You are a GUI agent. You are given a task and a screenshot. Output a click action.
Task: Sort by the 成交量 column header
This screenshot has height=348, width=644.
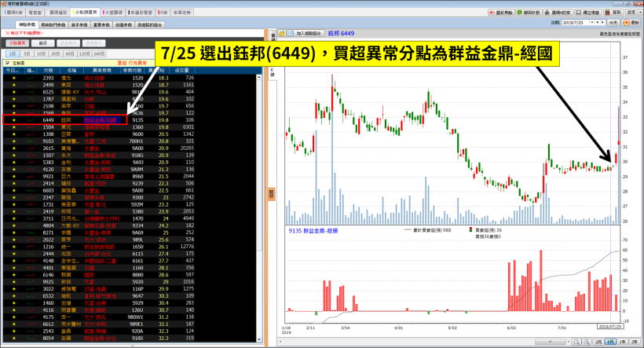(x=181, y=71)
